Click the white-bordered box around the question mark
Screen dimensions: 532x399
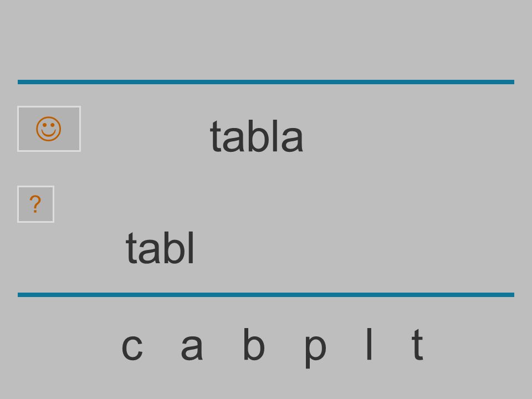(35, 204)
